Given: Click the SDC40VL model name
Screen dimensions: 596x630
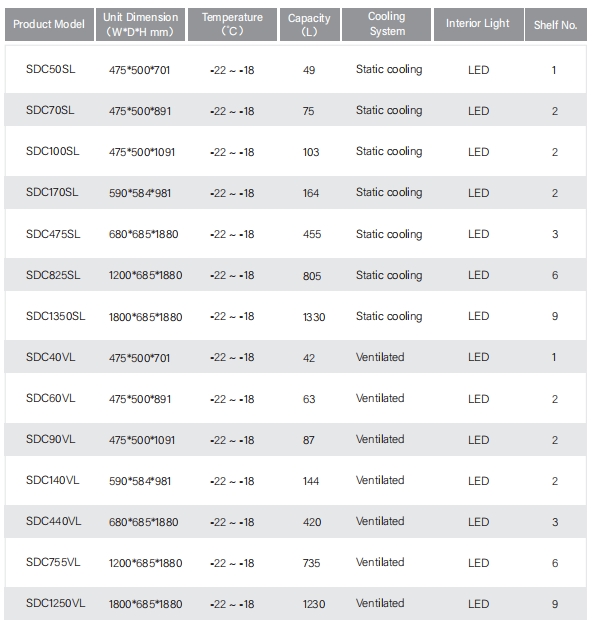Looking at the screenshot, I should [x=51, y=357].
